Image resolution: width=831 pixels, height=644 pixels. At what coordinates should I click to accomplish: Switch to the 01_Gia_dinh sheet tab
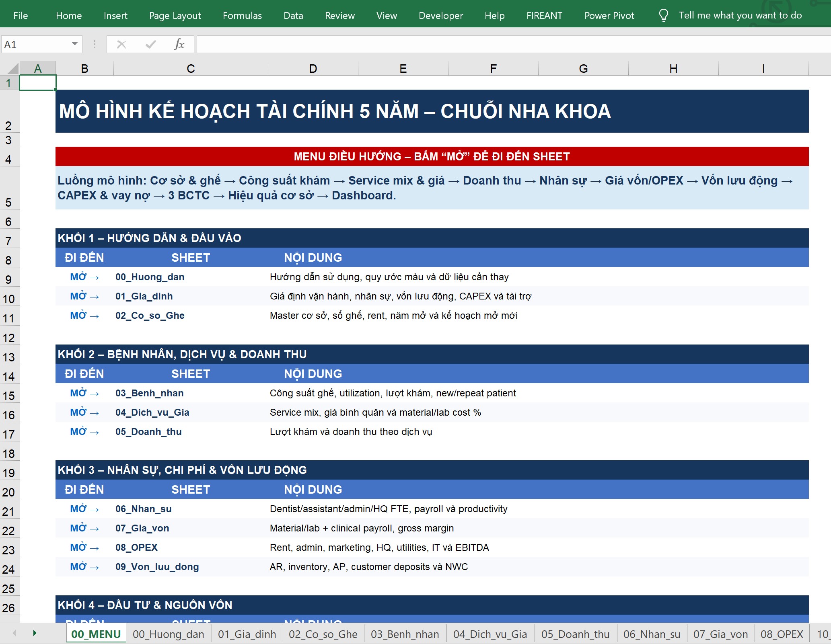coord(247,634)
